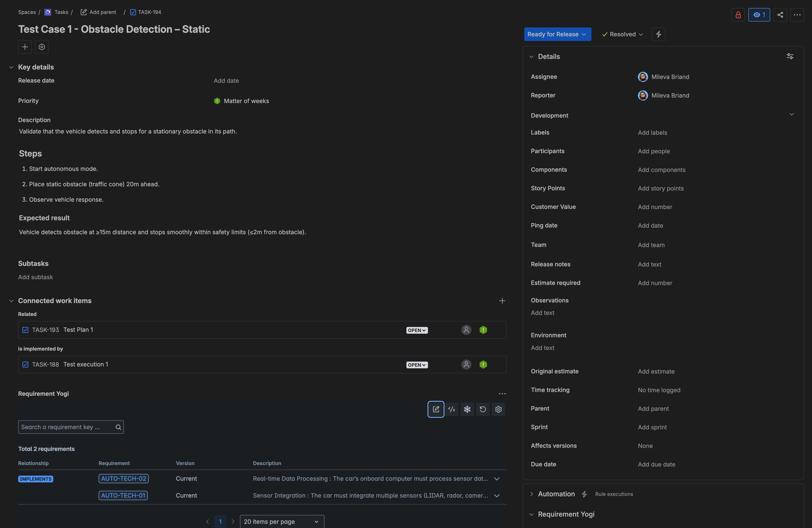The height and width of the screenshot is (528, 812).
Task: Open the more actions ellipsis icon
Action: pyautogui.click(x=798, y=15)
